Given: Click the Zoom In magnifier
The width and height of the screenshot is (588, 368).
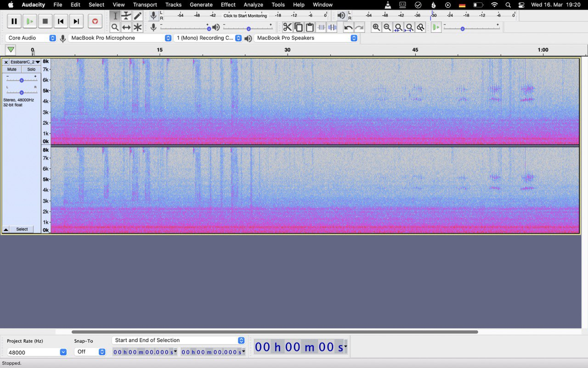Looking at the screenshot, I should point(376,27).
